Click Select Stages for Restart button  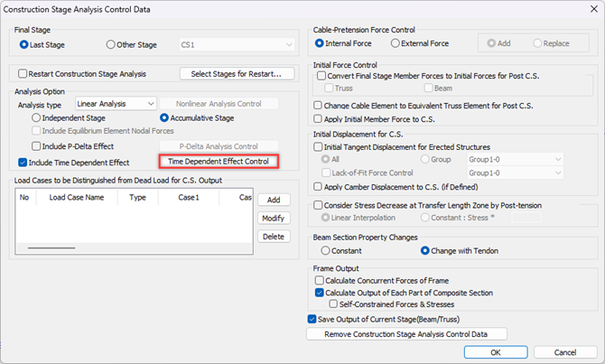click(x=237, y=74)
